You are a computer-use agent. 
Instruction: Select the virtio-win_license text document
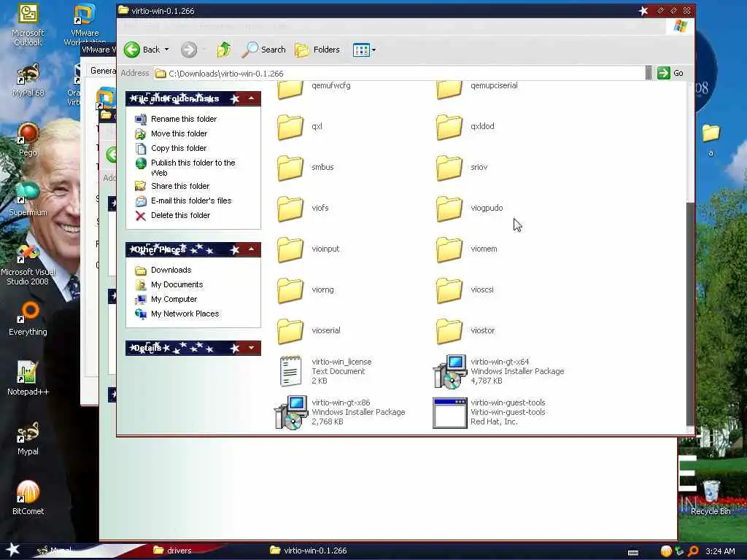tap(325, 371)
